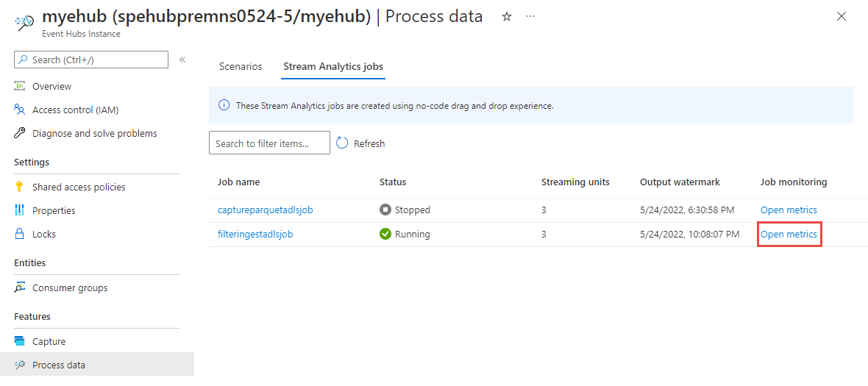
Task: Click the Locks padlock icon
Action: pyautogui.click(x=20, y=233)
